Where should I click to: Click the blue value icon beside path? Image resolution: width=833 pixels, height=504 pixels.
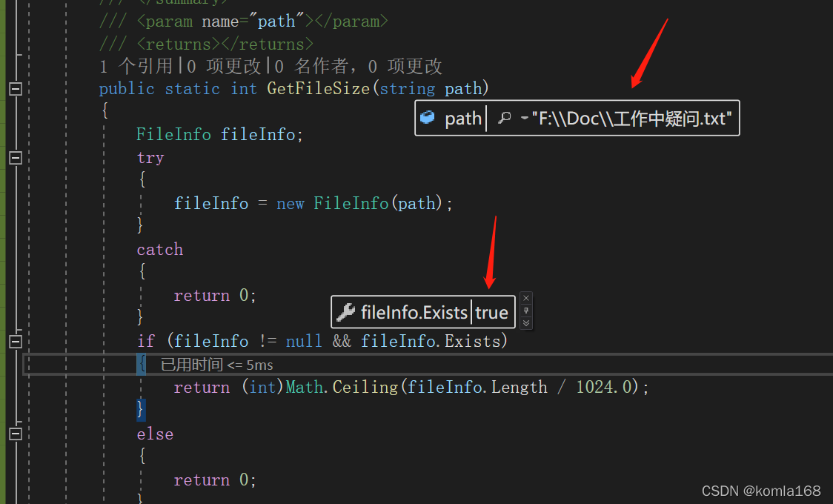(x=428, y=117)
